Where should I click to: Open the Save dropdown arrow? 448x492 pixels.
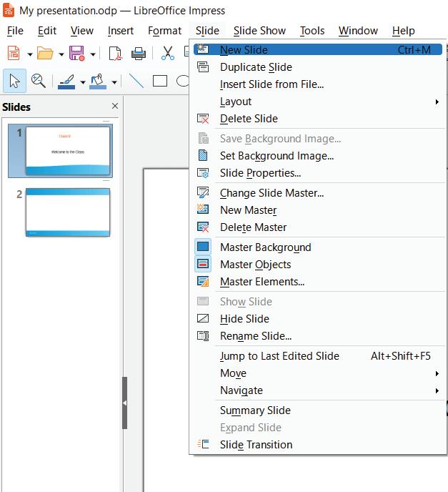tap(93, 54)
